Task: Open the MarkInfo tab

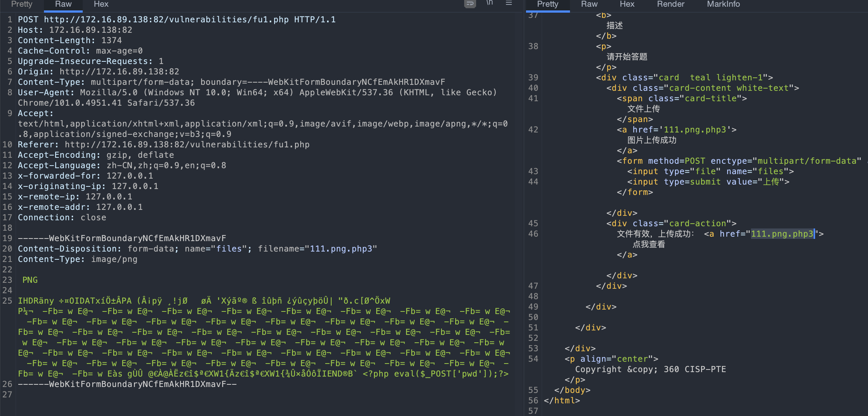Action: click(x=723, y=4)
